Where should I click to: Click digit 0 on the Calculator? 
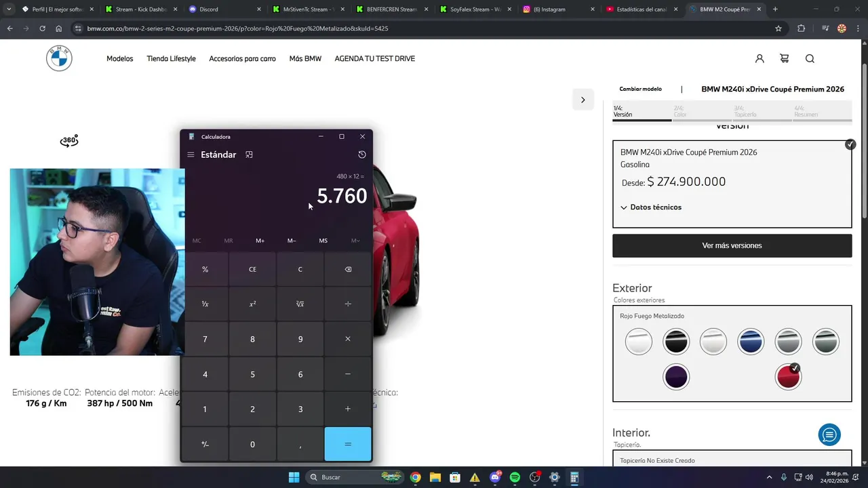click(252, 444)
